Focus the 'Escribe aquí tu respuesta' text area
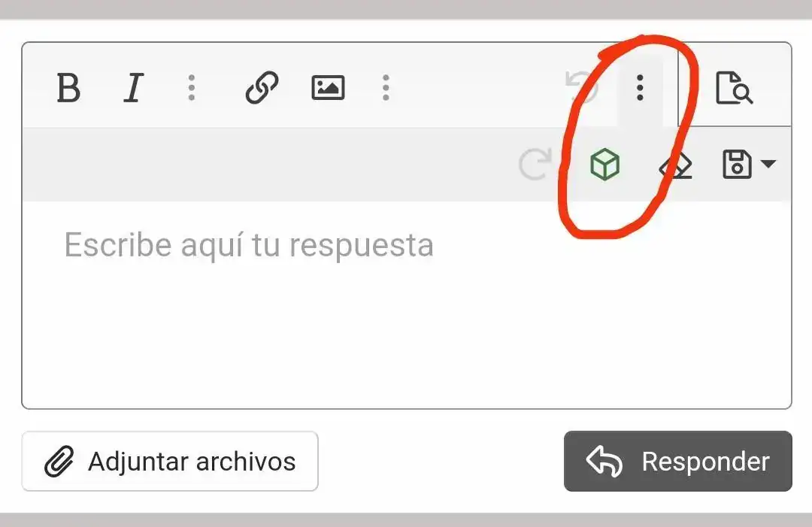Image resolution: width=812 pixels, height=527 pixels. point(407,305)
